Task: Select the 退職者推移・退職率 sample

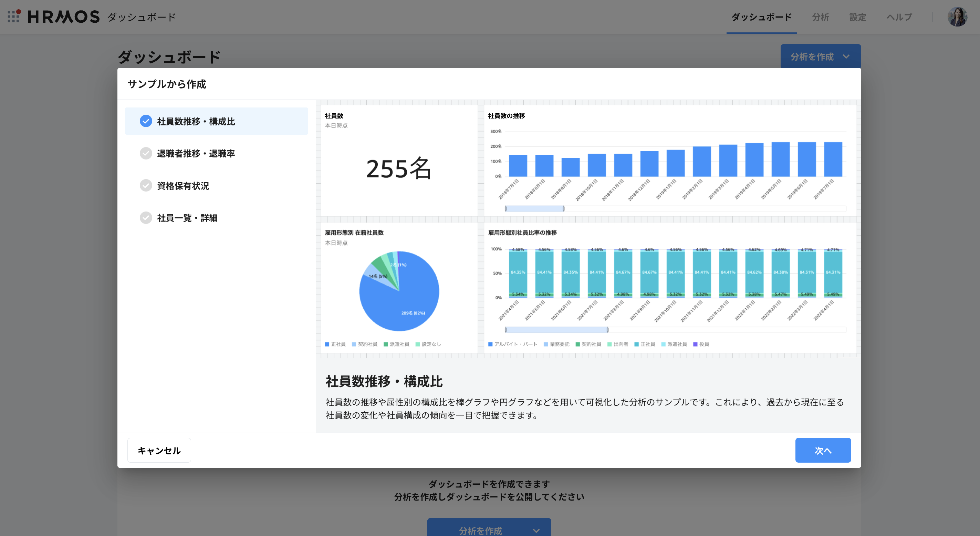Action: coord(196,153)
